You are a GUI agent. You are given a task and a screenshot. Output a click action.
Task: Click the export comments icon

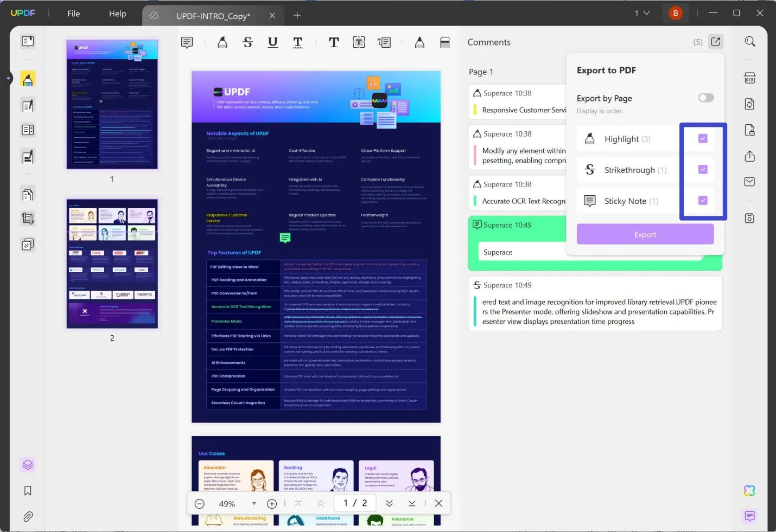[716, 42]
